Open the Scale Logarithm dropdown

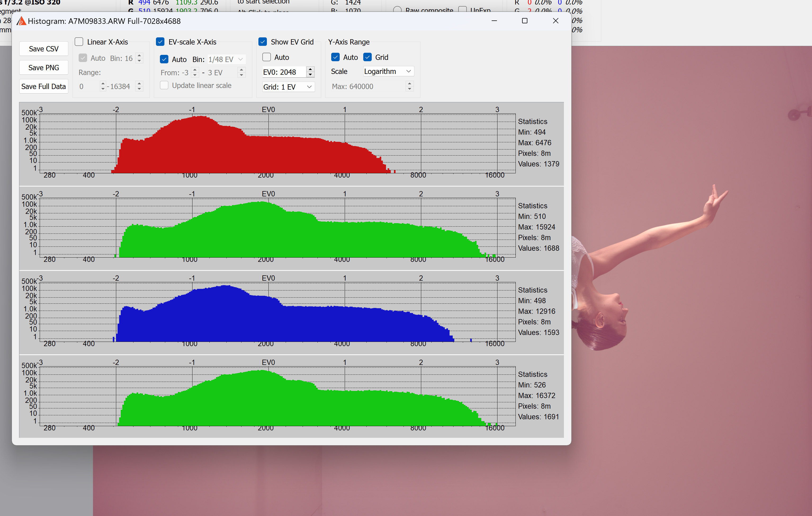coord(388,71)
